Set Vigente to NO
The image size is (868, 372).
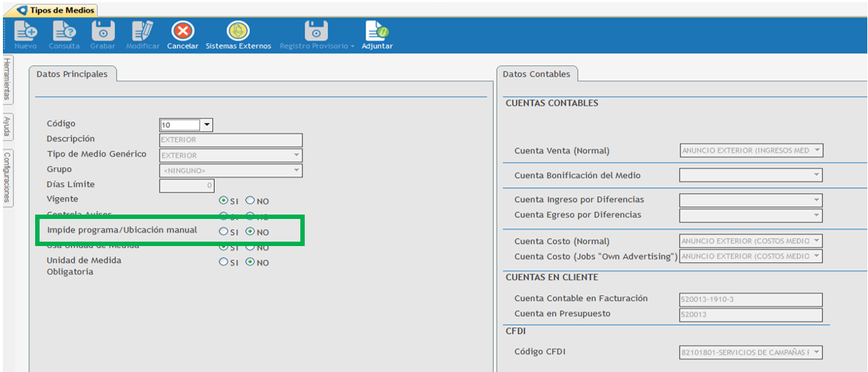click(250, 201)
